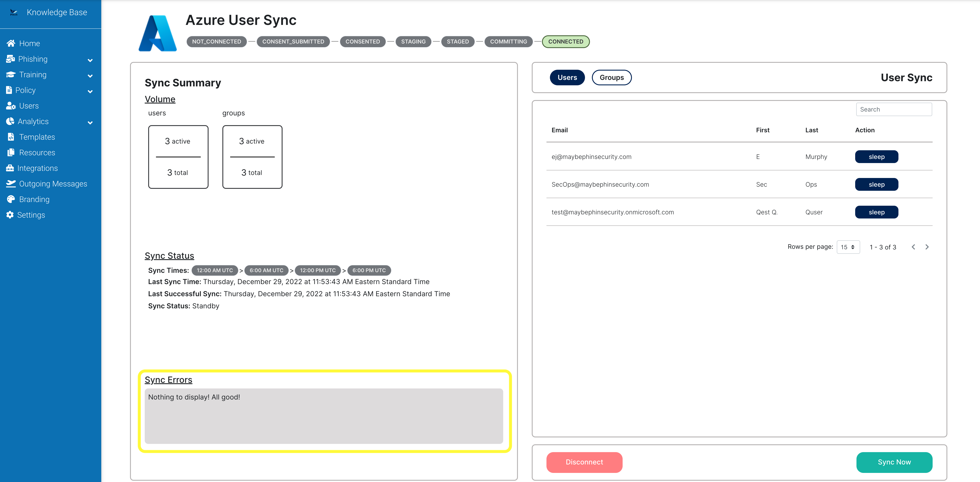
Task: Open Knowledge Base link
Action: [57, 13]
